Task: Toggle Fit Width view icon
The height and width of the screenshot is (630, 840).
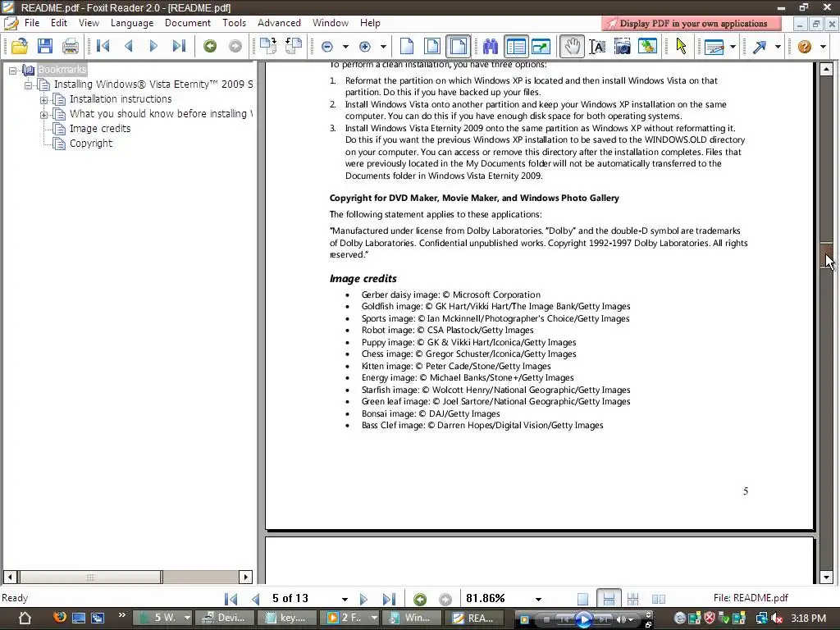Action: [x=458, y=47]
